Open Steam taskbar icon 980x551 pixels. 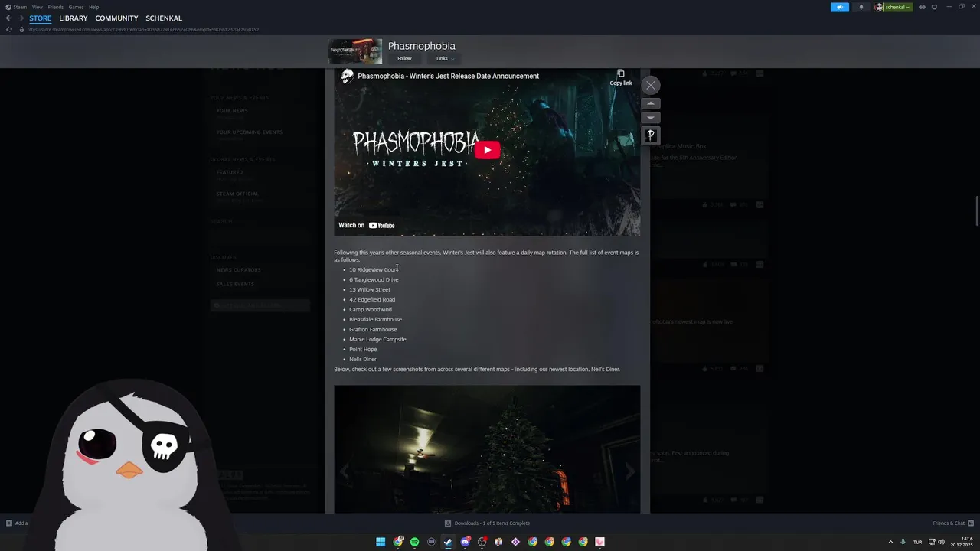pyautogui.click(x=448, y=542)
